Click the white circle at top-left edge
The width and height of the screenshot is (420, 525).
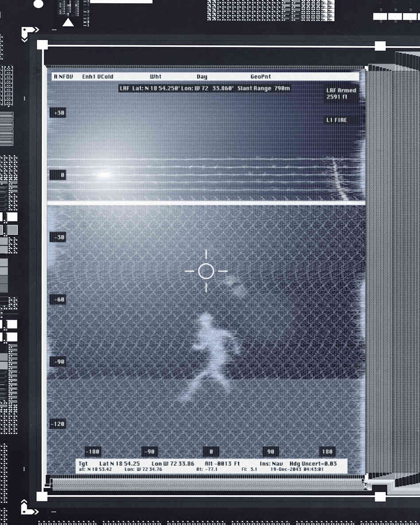click(x=39, y=4)
